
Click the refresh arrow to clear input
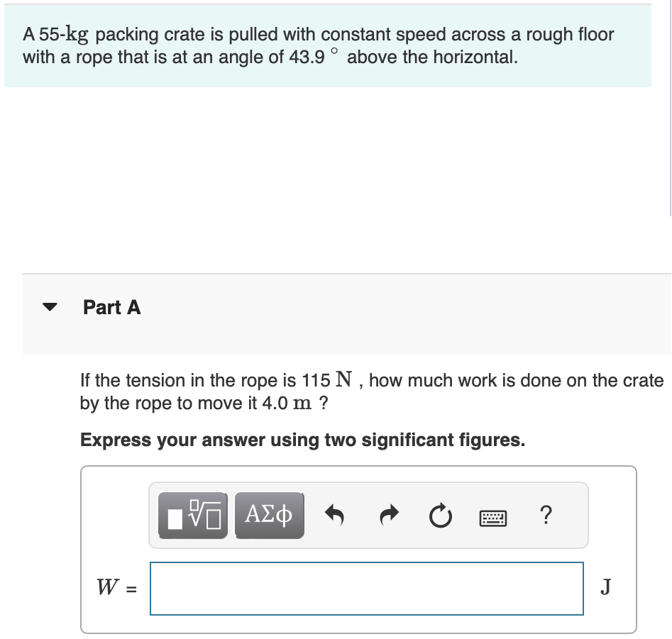(x=441, y=516)
